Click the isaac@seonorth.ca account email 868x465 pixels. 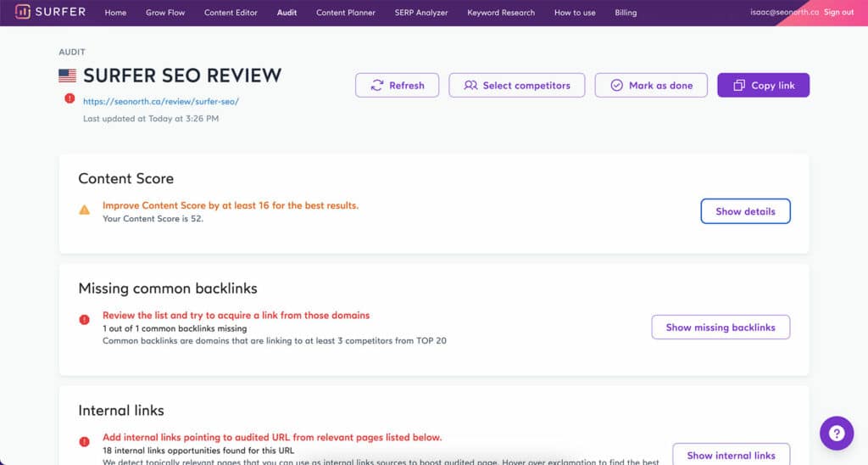(x=784, y=12)
